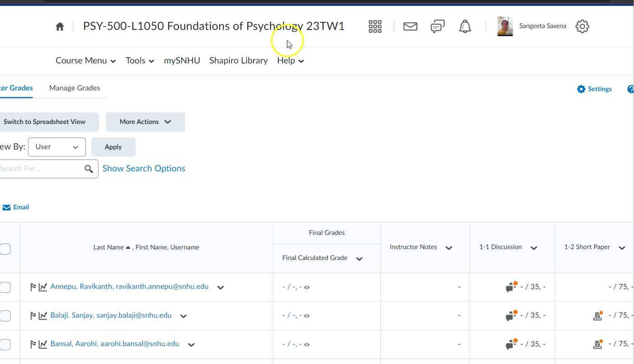Select the checkbox for Bansal, Aarohi
Image resolution: width=634 pixels, height=364 pixels.
tap(5, 344)
